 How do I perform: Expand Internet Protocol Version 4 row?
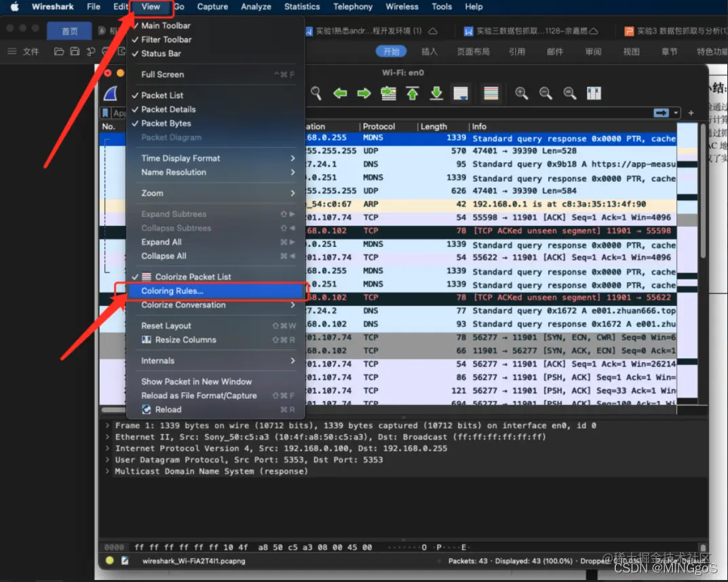pyautogui.click(x=108, y=448)
